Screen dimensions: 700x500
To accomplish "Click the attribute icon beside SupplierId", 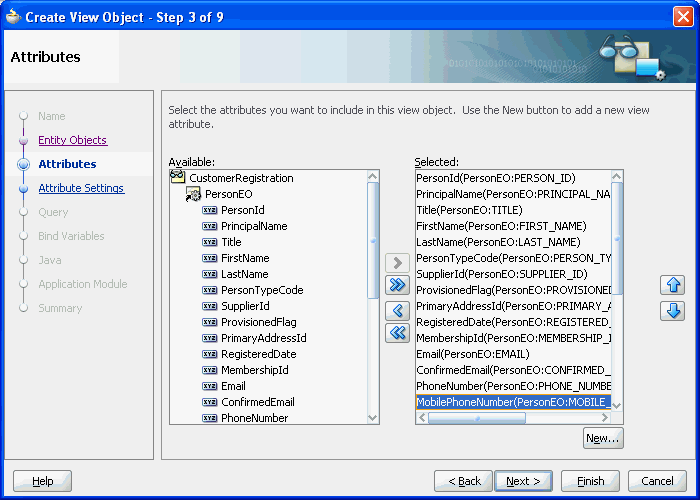I will [x=209, y=306].
